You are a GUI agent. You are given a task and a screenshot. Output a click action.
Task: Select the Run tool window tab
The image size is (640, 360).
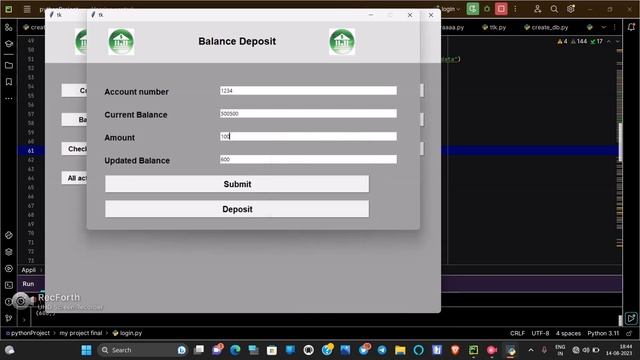[x=28, y=284]
